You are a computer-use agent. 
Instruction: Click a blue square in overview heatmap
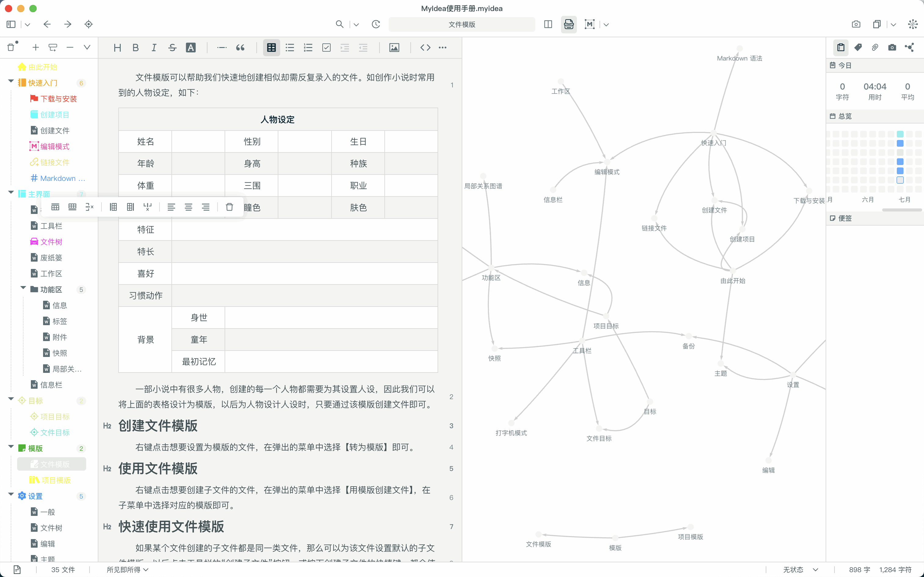tap(900, 144)
